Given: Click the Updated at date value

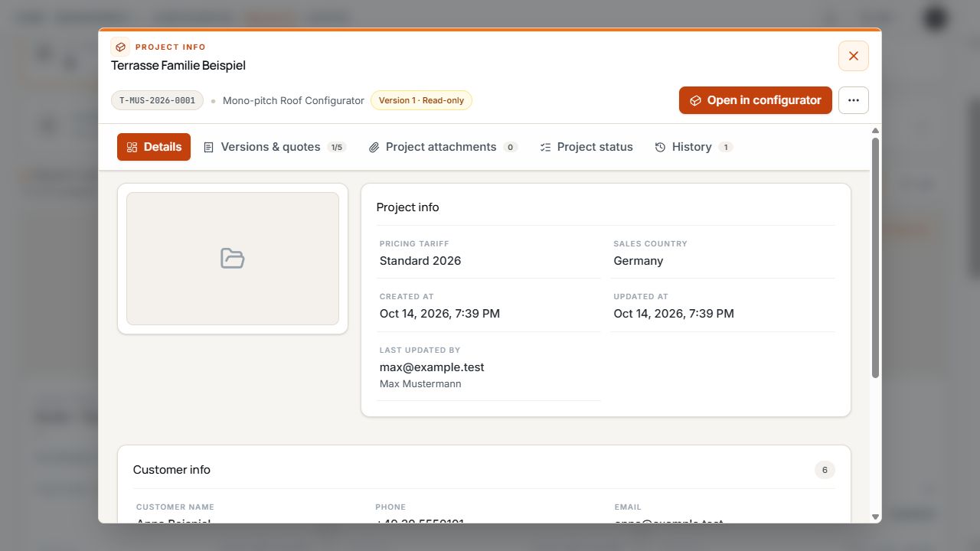Looking at the screenshot, I should point(674,314).
